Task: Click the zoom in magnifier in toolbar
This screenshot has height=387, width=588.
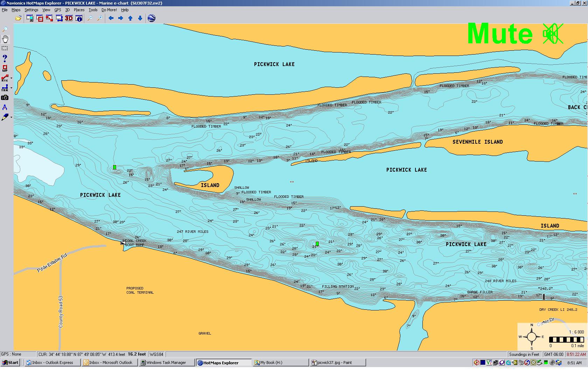Action: point(100,18)
